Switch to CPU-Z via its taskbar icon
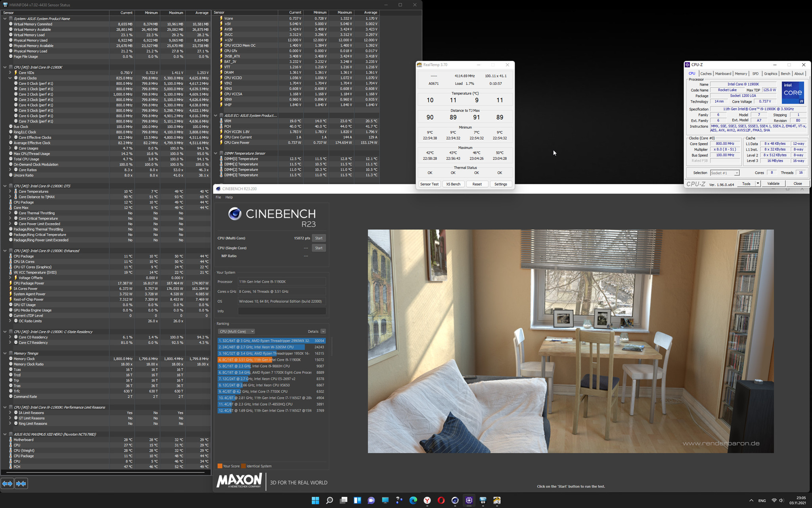The width and height of the screenshot is (812, 508). [469, 500]
